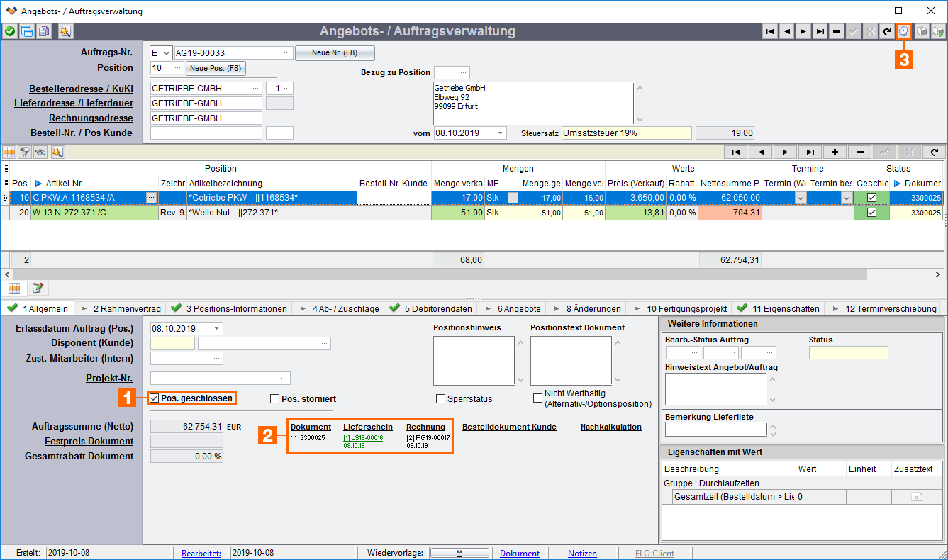This screenshot has height=560, width=948.
Task: Refresh data with main navigator refresh arrow
Action: click(x=886, y=31)
